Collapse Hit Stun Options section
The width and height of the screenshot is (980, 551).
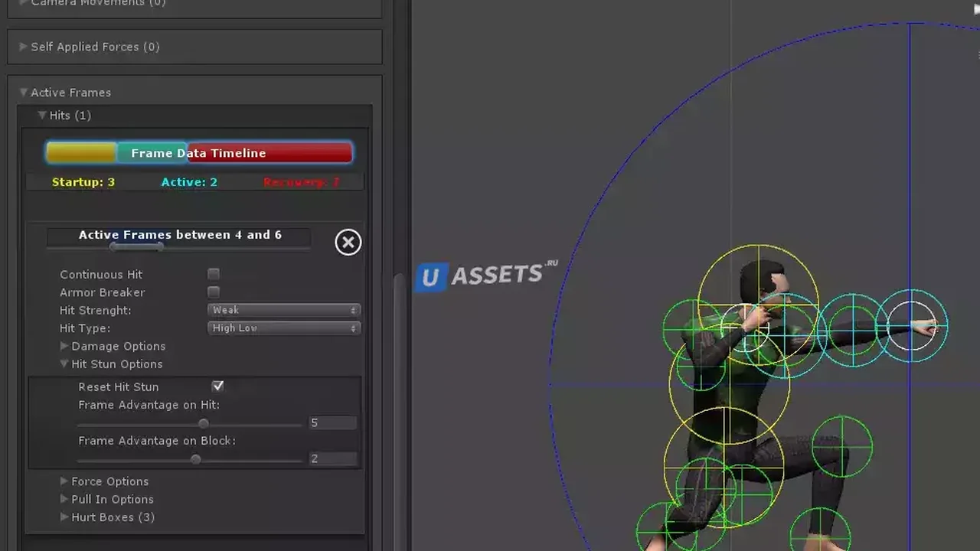(x=111, y=364)
